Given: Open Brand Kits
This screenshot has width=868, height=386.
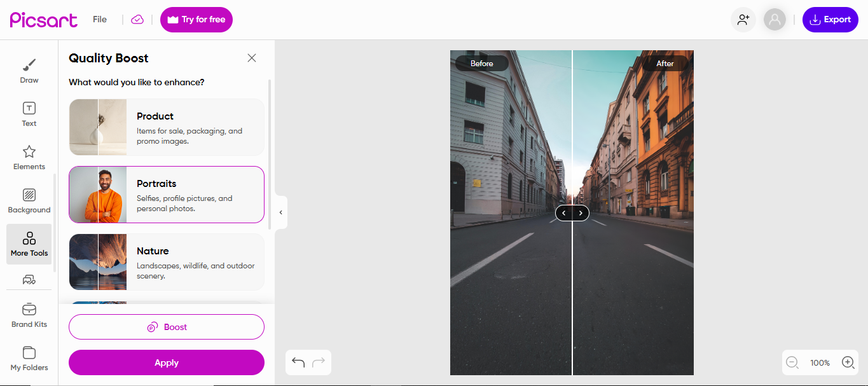Looking at the screenshot, I should [29, 314].
